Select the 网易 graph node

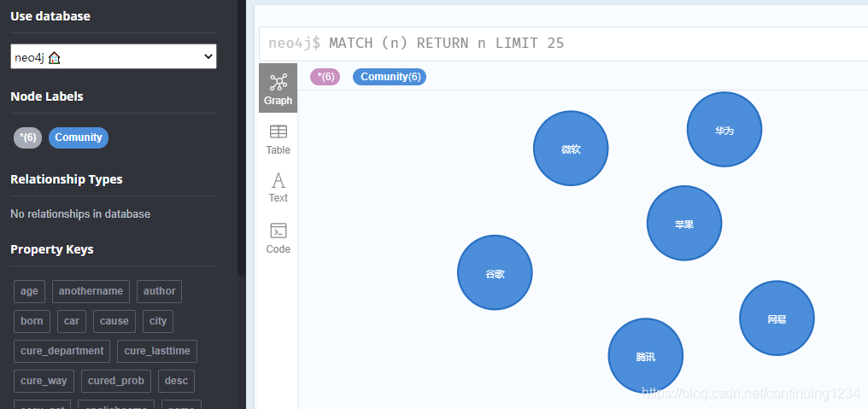click(777, 318)
